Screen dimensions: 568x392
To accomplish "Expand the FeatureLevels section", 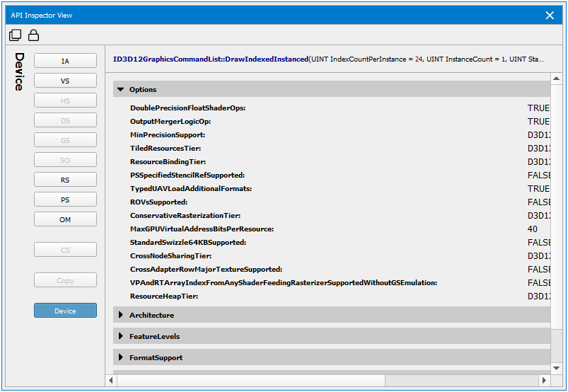I will click(120, 336).
